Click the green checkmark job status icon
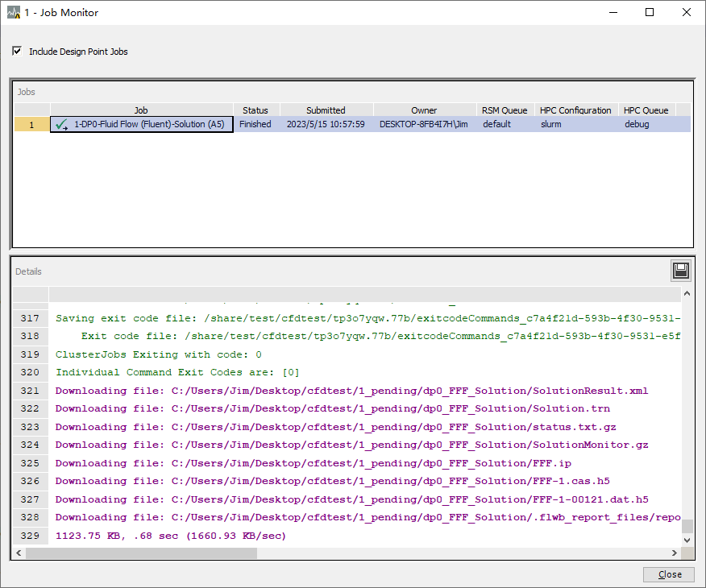 (x=62, y=125)
